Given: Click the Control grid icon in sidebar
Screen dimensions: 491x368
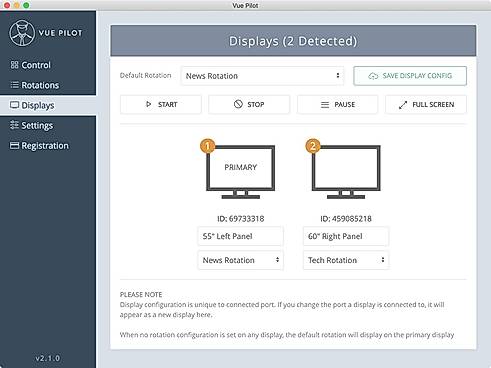Looking at the screenshot, I should point(14,65).
